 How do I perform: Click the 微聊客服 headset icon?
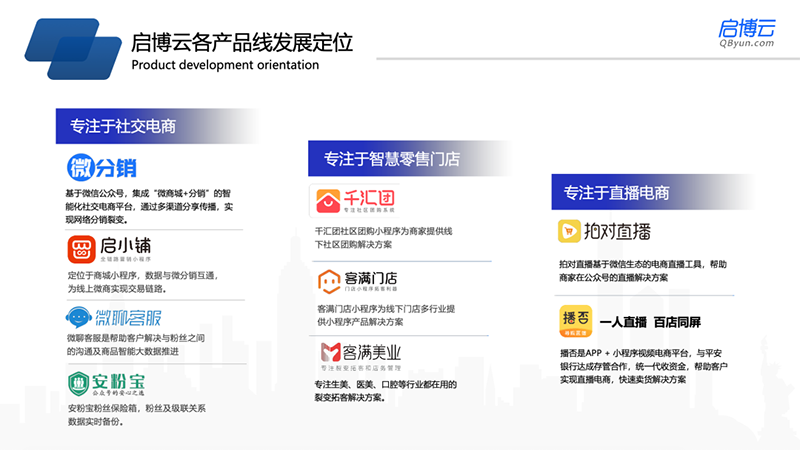pos(82,318)
